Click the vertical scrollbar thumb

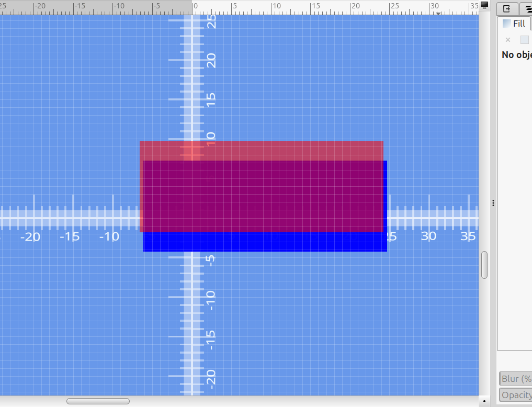[484, 265]
